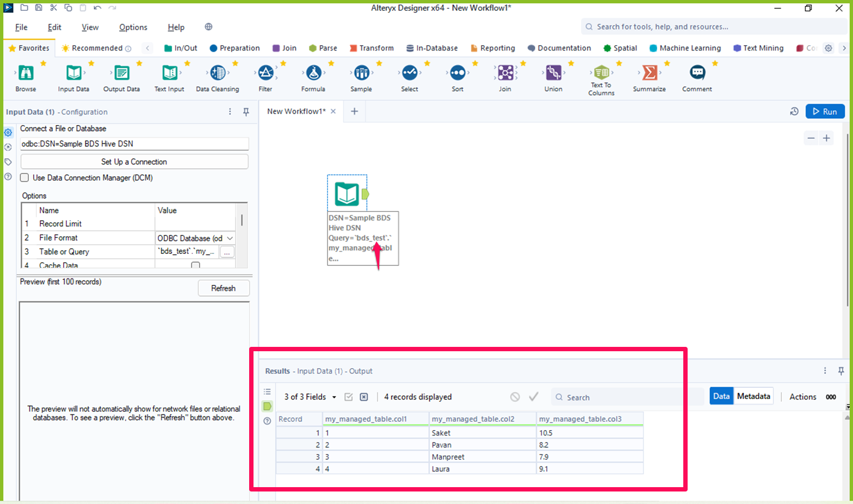Open the workflow run history icon

click(x=794, y=111)
